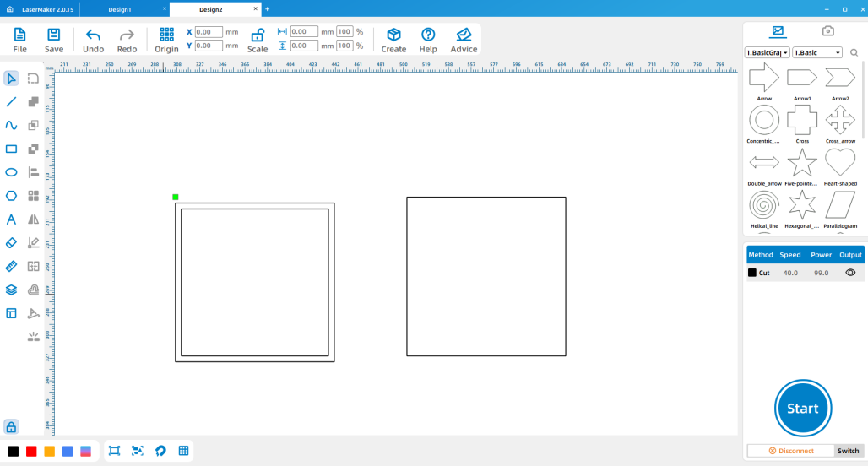This screenshot has height=466, width=868.
Task: Select the ellipse drawing tool
Action: click(x=11, y=172)
